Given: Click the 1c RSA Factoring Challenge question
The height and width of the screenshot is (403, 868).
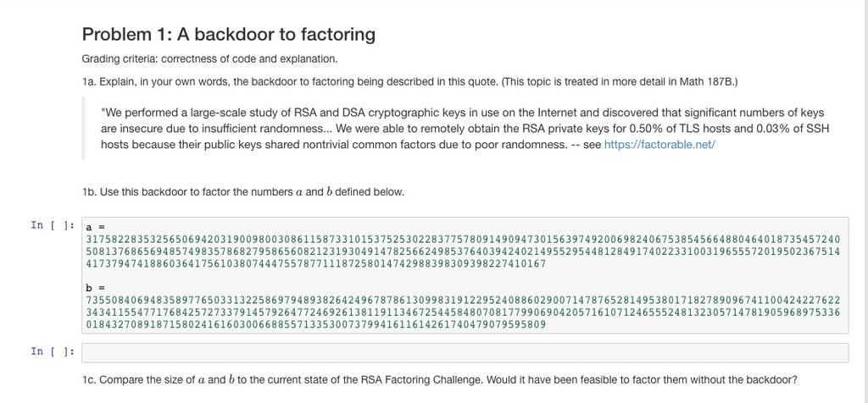Looking at the screenshot, I should [440, 380].
